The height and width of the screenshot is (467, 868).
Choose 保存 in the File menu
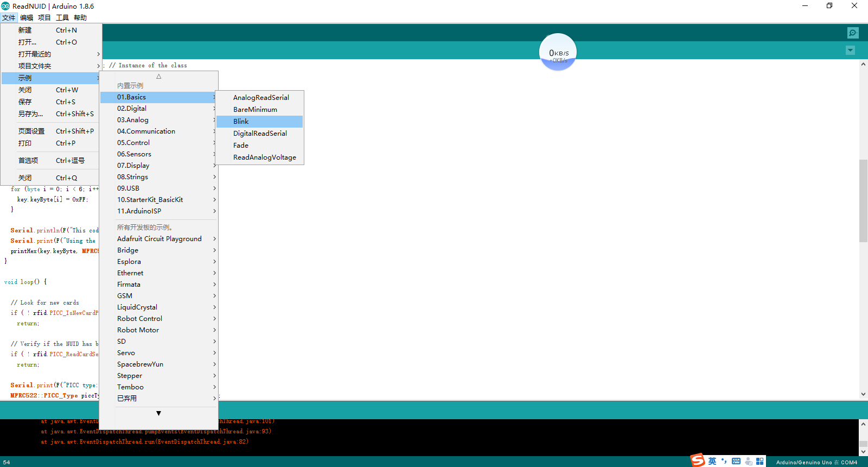coord(52,102)
